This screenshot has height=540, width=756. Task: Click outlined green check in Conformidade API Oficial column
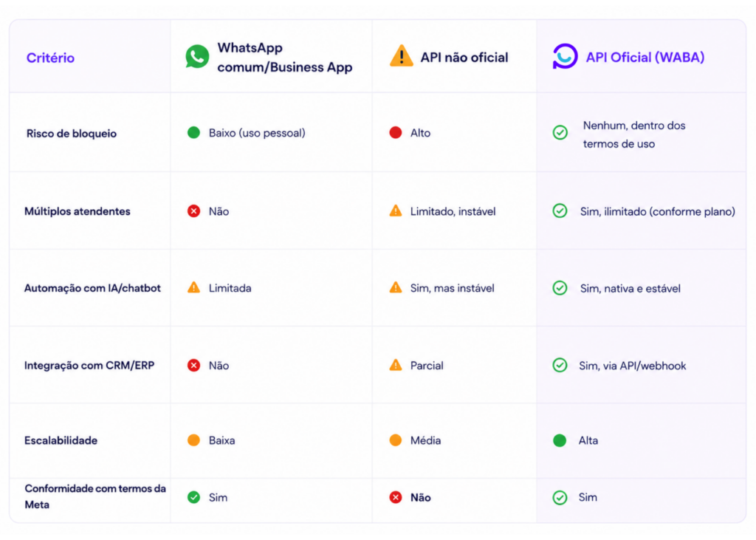(x=560, y=498)
